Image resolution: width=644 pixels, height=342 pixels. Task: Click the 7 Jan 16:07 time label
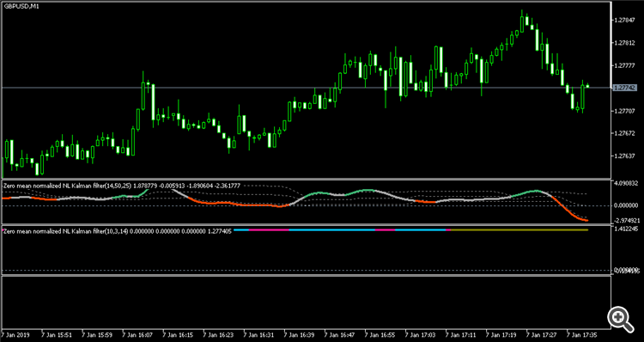click(x=137, y=335)
